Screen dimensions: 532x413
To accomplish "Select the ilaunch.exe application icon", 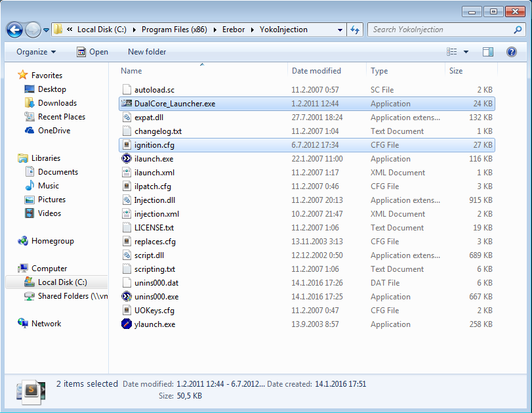I will click(x=127, y=159).
